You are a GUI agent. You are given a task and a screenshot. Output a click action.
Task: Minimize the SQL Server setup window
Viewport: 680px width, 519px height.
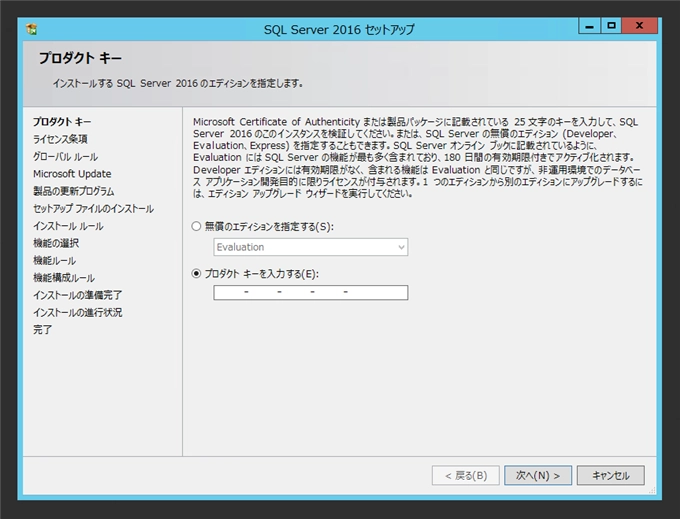[x=589, y=26]
